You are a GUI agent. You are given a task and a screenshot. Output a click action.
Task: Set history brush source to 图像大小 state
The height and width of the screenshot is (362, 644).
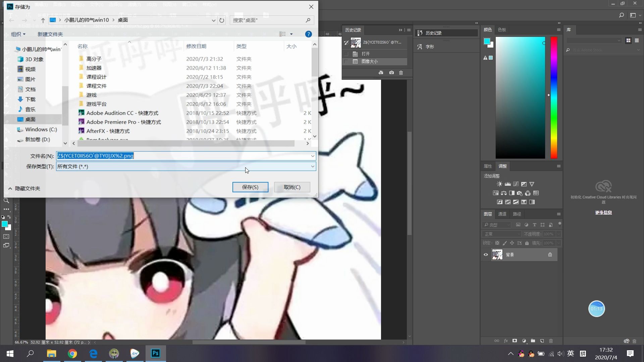346,62
